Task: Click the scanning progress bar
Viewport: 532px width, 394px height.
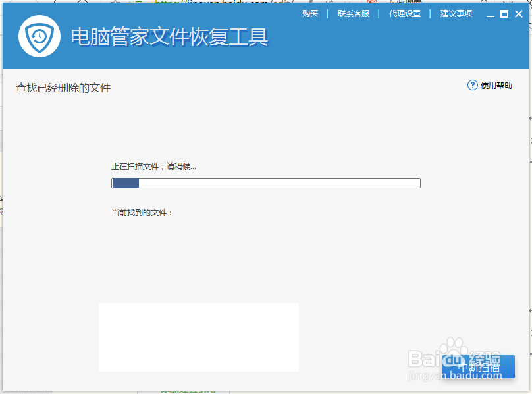Action: [266, 183]
